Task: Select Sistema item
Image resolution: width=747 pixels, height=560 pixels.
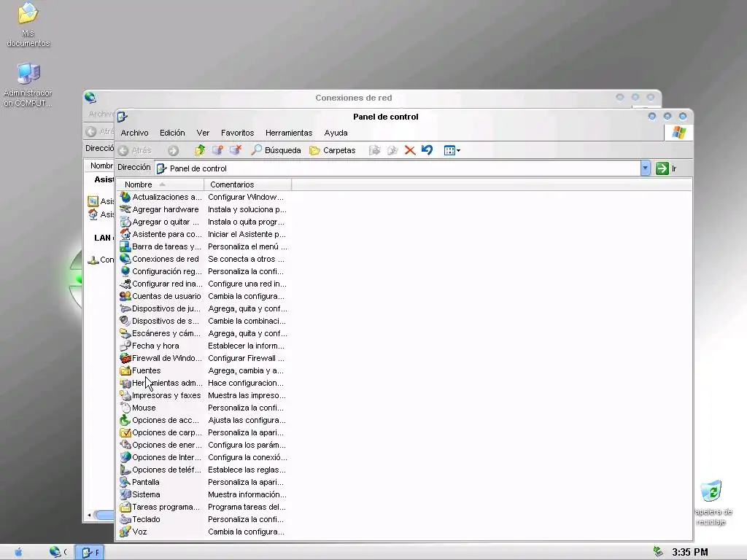Action: point(140,494)
